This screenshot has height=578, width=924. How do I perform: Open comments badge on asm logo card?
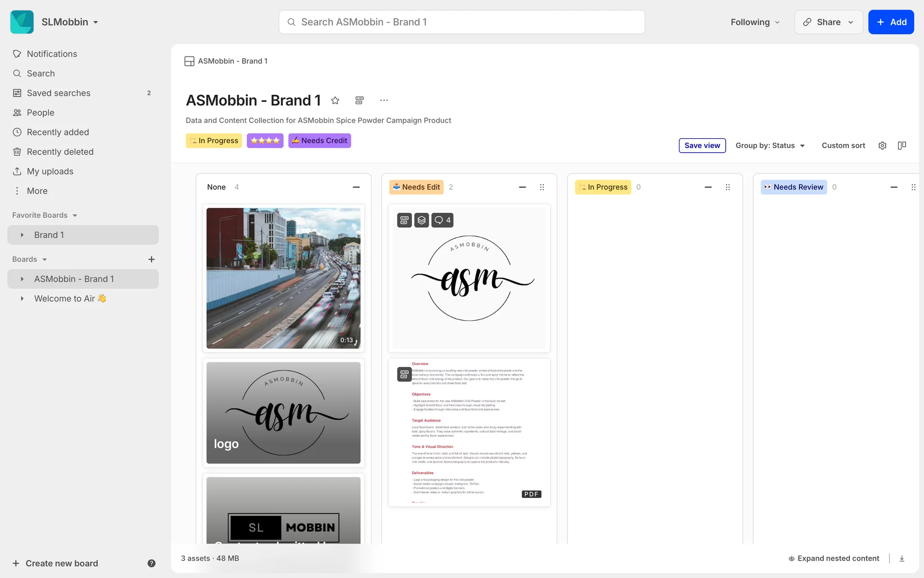pos(442,220)
